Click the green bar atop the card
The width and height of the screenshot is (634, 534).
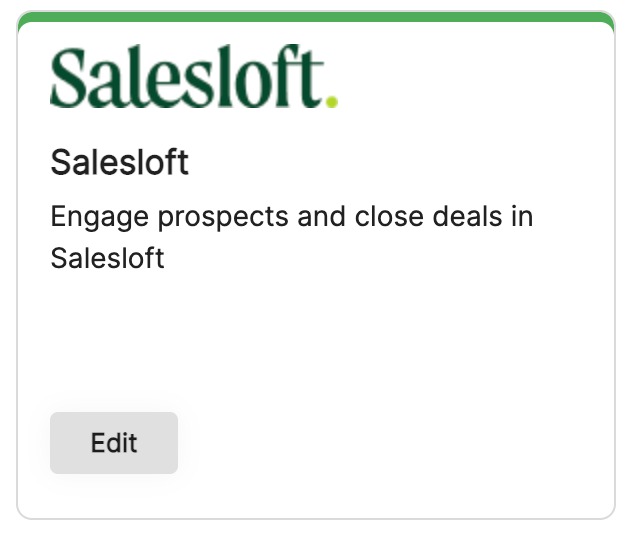316,18
